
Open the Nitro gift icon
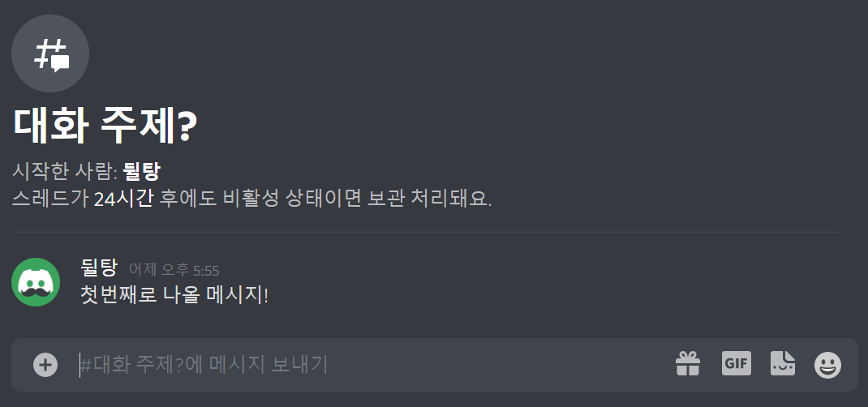pyautogui.click(x=688, y=364)
